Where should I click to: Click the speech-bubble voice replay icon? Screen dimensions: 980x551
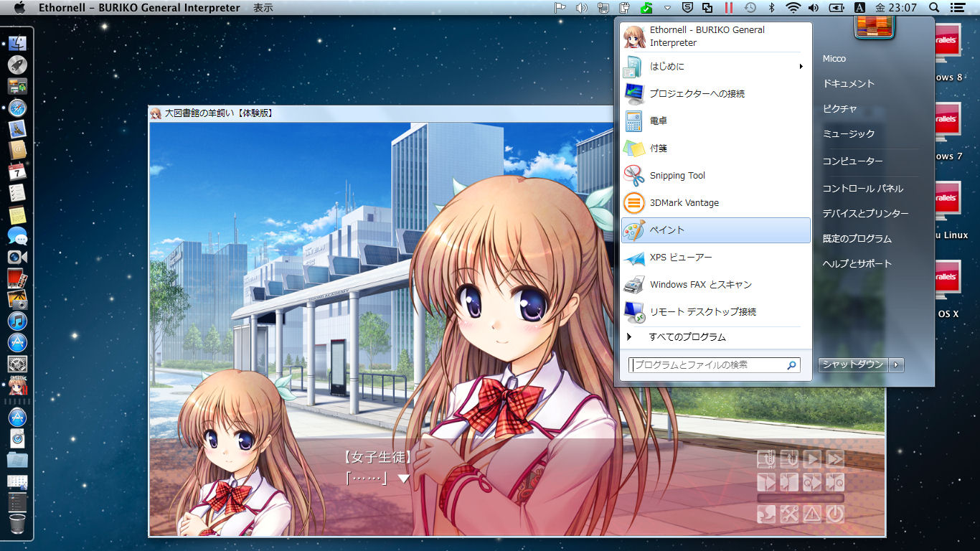click(x=767, y=514)
